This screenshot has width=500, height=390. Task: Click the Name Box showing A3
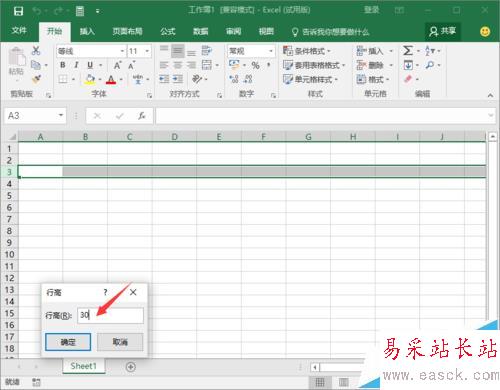(x=35, y=116)
